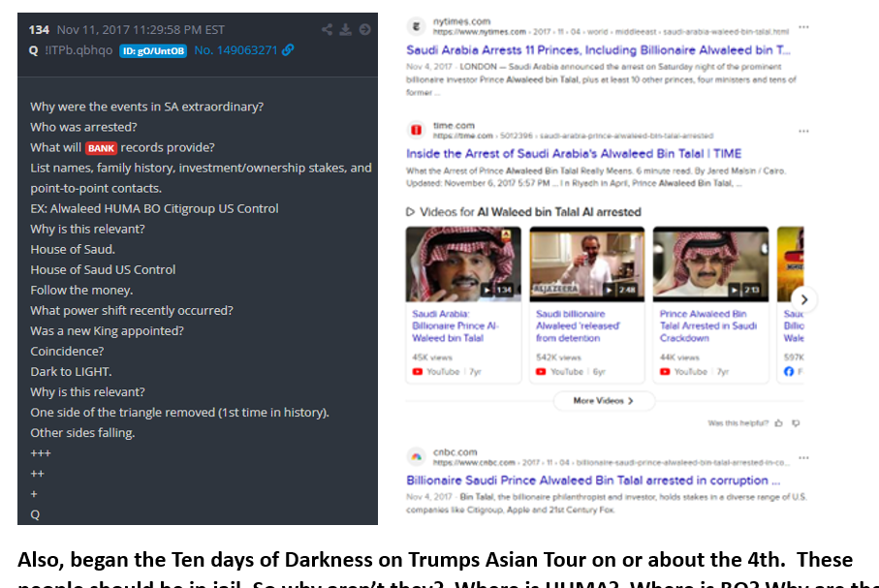Click the nytimes.com favicon
This screenshot has height=588, width=879.
(x=416, y=26)
